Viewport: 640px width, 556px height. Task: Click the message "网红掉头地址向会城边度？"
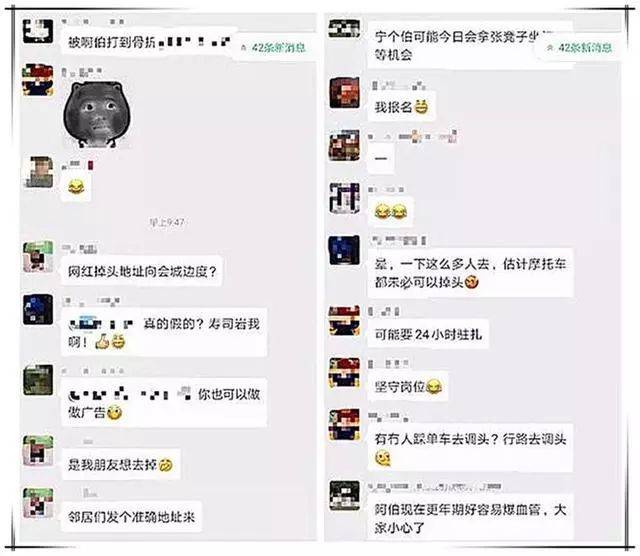pos(142,271)
